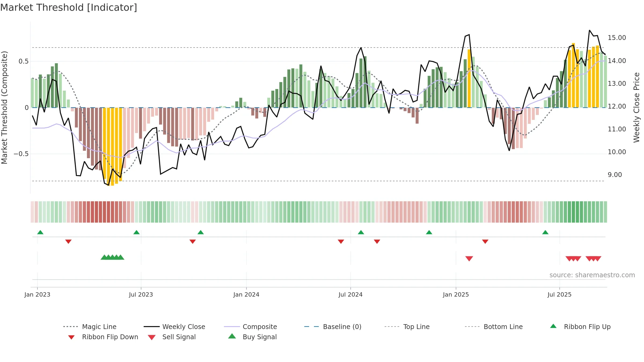644x362 pixels.
Task: Click the Jan 2025 x-axis label
Action: [456, 294]
